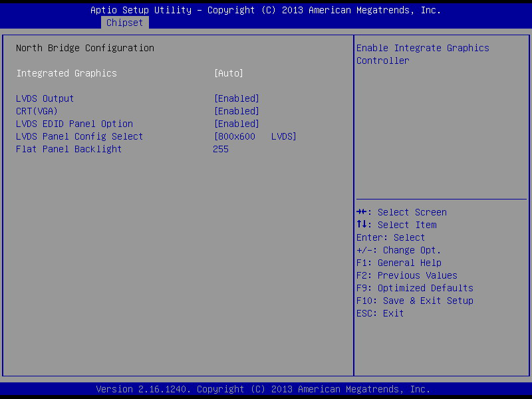
Task: Select Flat Panel Backlight label
Action: [69, 149]
